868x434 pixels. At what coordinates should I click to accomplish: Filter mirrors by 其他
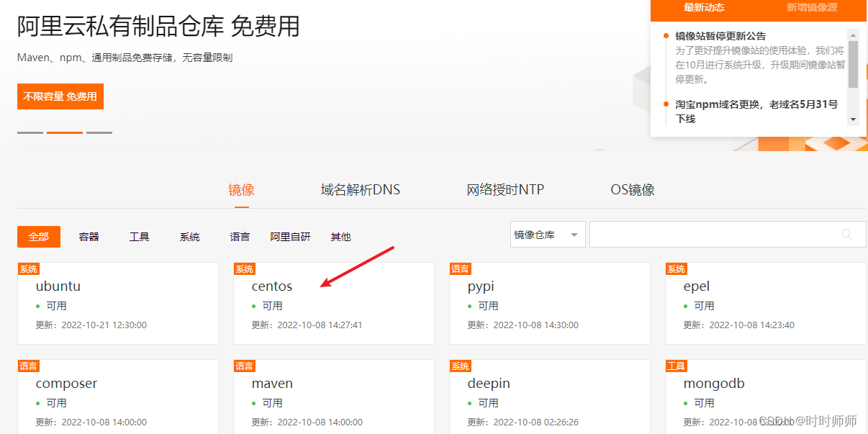(340, 237)
